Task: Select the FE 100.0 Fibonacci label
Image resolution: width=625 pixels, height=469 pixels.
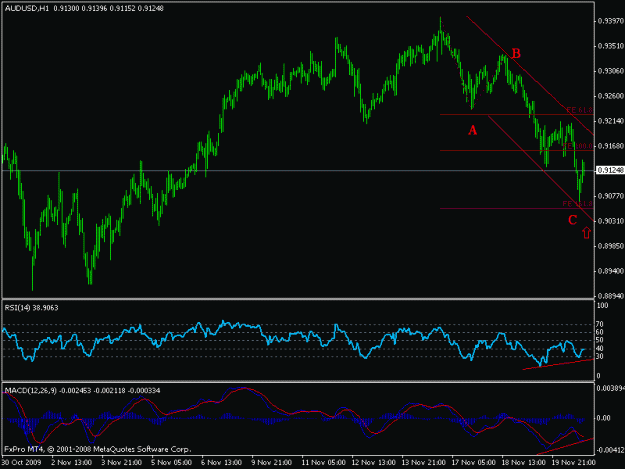Action: click(578, 146)
